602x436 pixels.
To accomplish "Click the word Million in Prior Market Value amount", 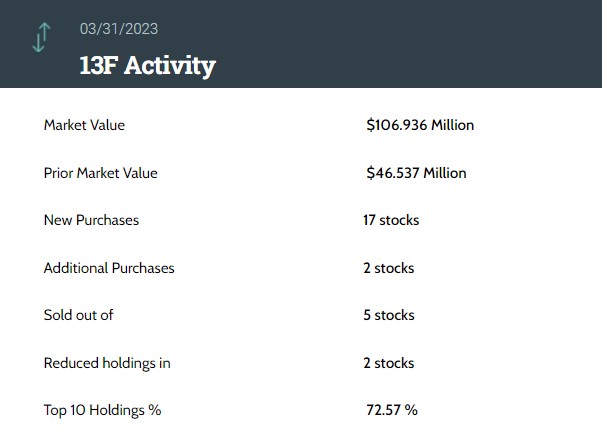I will coord(445,173).
